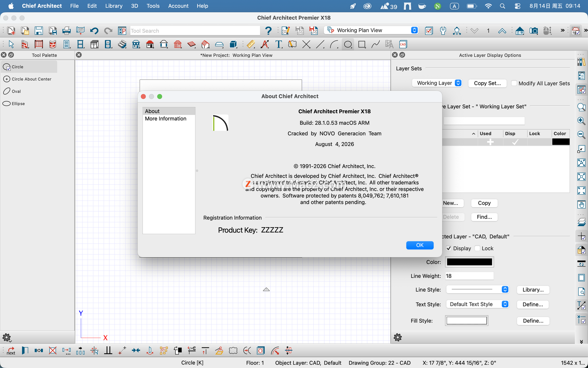Click the New Plan icon in toolbar
The height and width of the screenshot is (368, 588).
point(11,31)
